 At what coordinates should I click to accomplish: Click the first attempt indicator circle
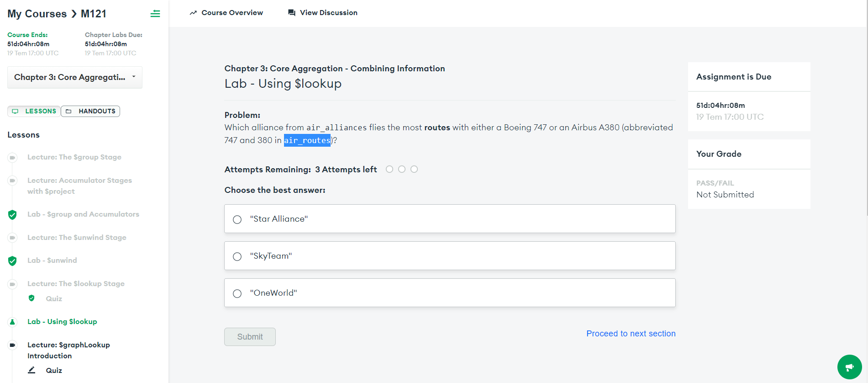click(389, 169)
